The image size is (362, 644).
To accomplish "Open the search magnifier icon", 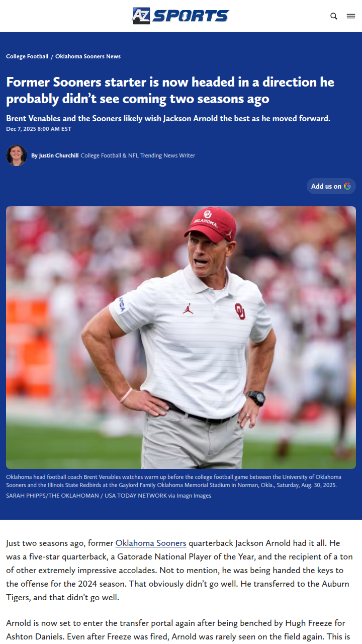I will pos(334,16).
